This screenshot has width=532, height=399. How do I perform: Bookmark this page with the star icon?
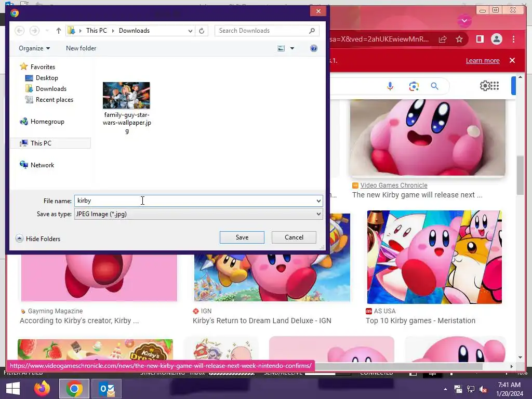[x=459, y=39]
